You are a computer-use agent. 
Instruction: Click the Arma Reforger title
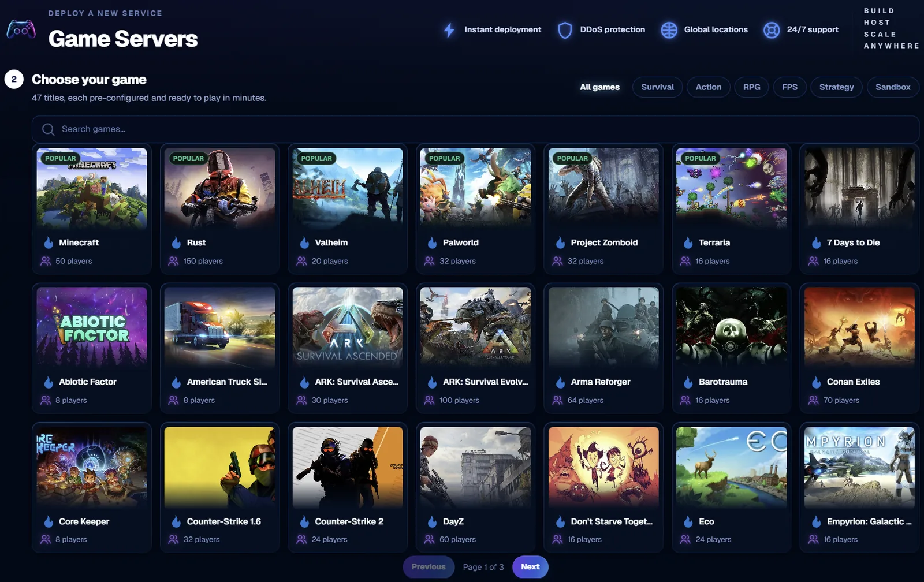click(x=601, y=382)
